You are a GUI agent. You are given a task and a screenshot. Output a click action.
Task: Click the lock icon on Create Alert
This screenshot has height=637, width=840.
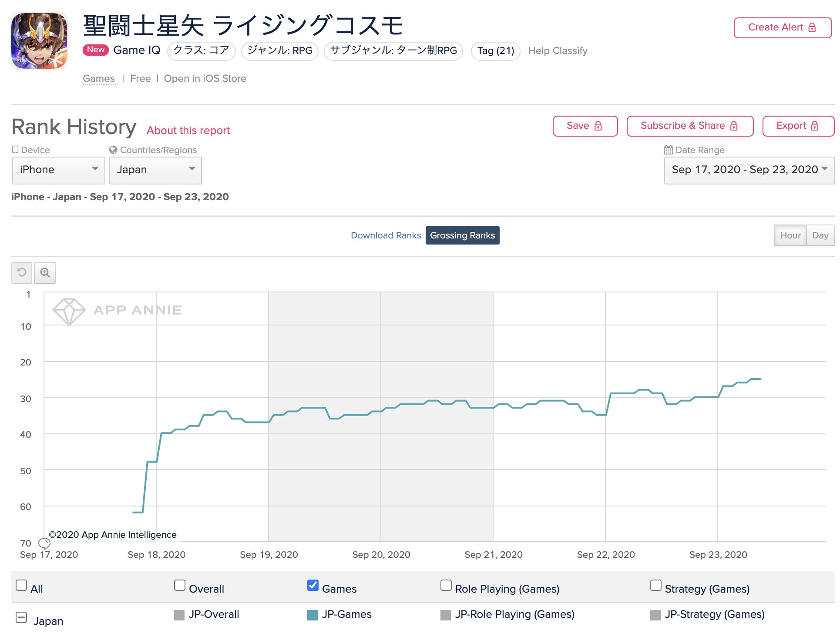(x=812, y=27)
